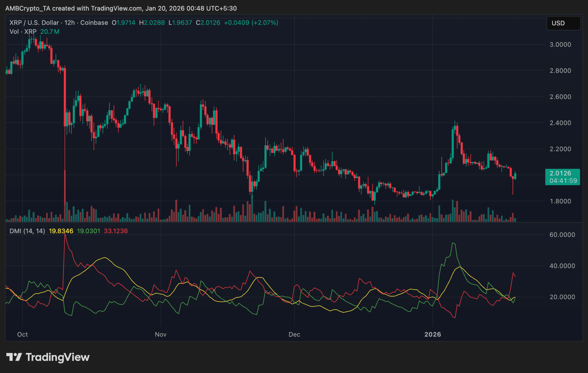Click the volume value 20.7M
The image size is (588, 373).
[49, 32]
